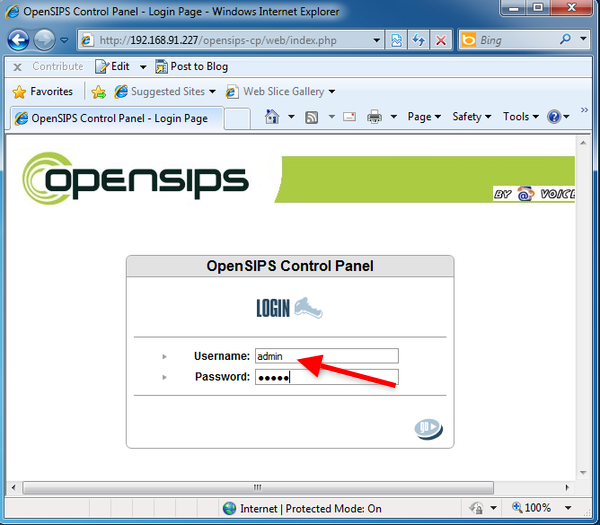
Task: Click the browser Back arrow button
Action: [18, 40]
